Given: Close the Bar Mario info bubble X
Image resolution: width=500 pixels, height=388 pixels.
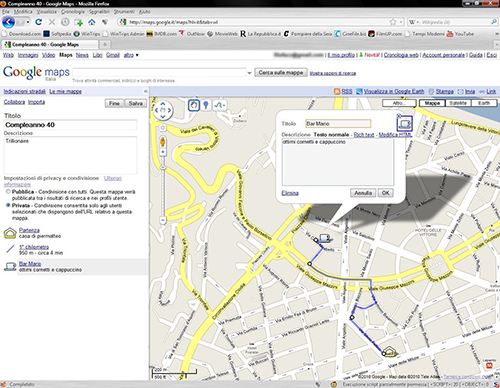Looking at the screenshot, I should [x=399, y=115].
